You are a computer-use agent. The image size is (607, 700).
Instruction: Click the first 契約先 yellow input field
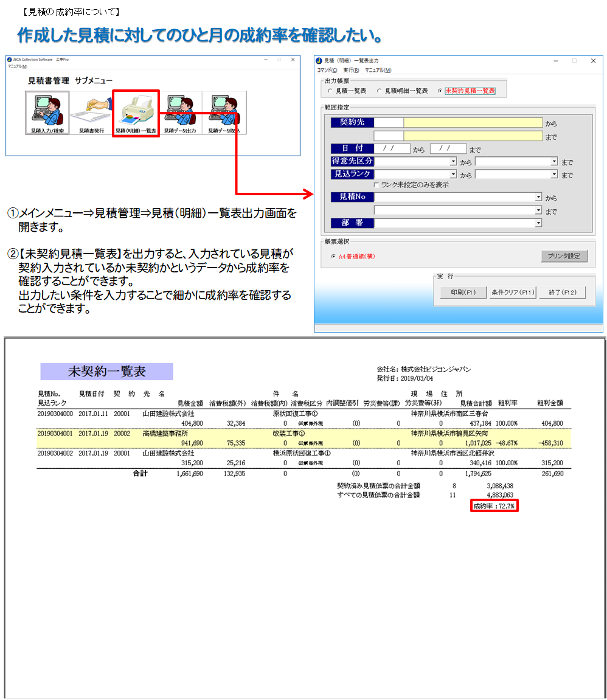click(x=472, y=122)
